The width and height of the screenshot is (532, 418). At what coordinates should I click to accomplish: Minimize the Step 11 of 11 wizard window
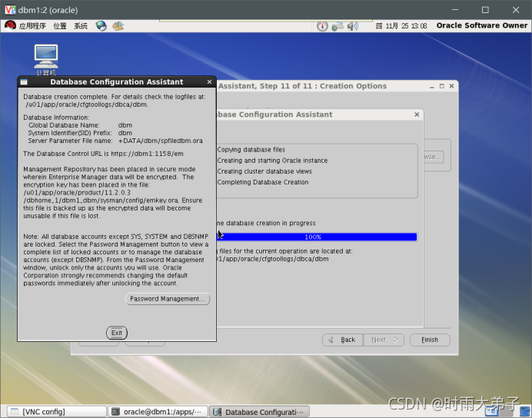coord(431,87)
